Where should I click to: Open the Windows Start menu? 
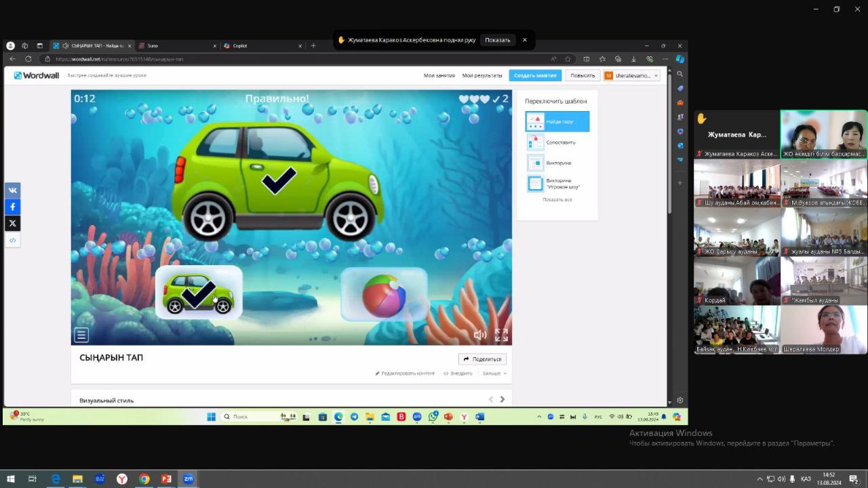coord(11,479)
